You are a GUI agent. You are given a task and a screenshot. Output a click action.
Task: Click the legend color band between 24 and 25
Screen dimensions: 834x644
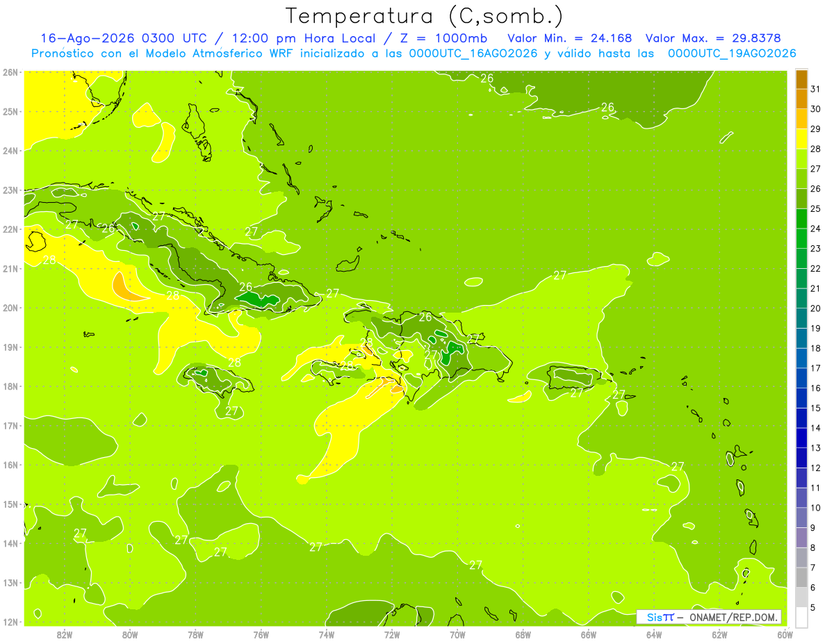pos(801,218)
